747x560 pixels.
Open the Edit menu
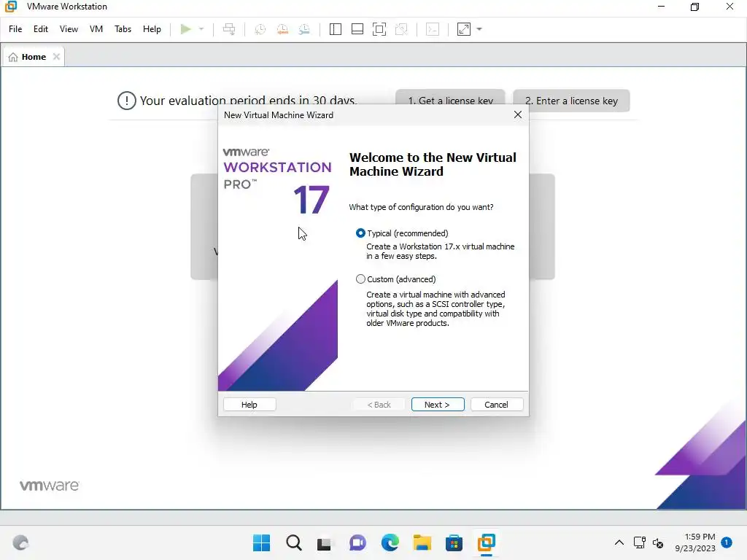pyautogui.click(x=41, y=29)
